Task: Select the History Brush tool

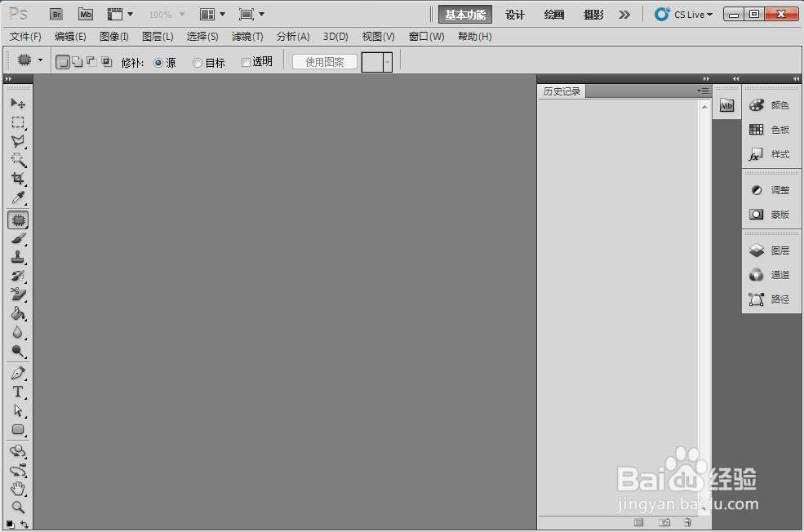Action: [18, 276]
